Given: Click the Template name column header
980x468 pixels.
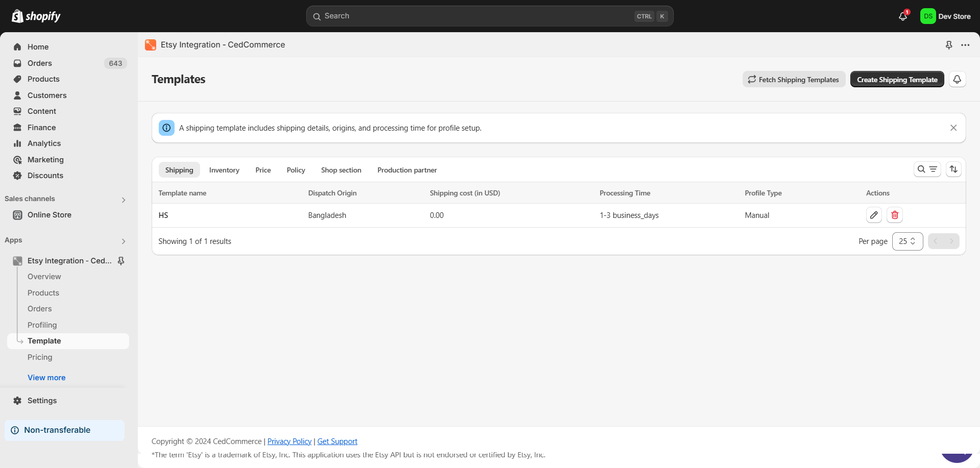Looking at the screenshot, I should (182, 193).
